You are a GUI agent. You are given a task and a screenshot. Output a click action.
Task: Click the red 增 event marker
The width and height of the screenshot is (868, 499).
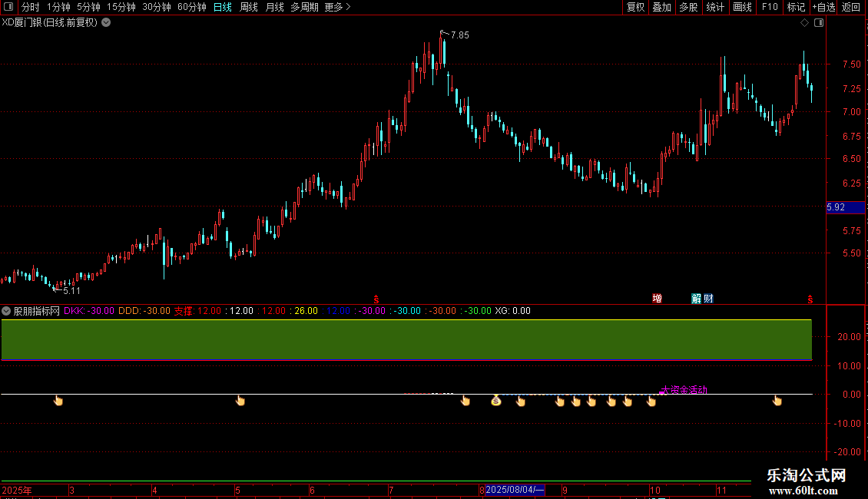point(658,299)
